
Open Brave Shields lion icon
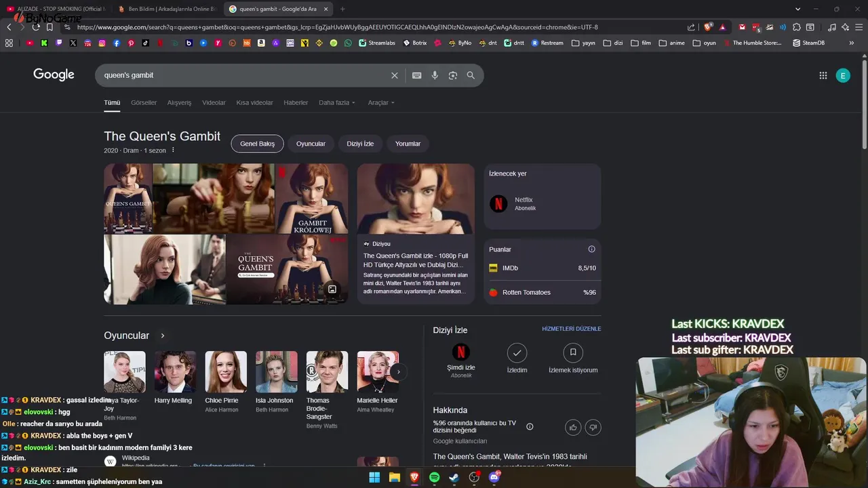[x=708, y=27]
